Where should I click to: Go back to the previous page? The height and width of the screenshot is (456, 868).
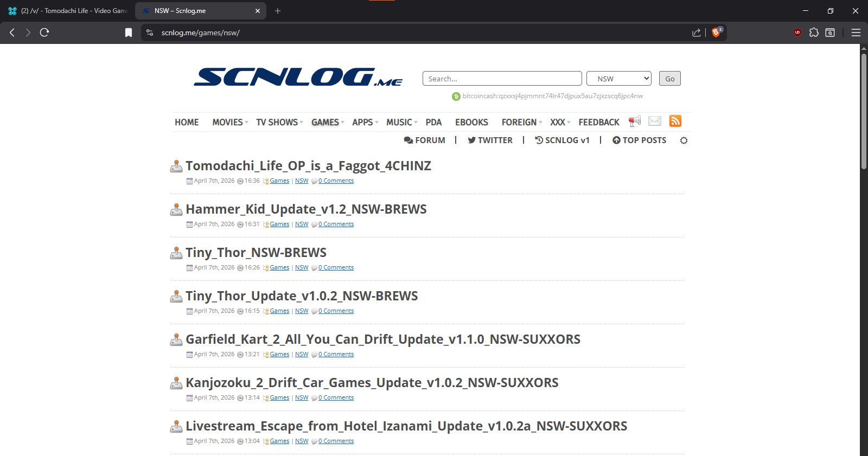click(x=12, y=33)
